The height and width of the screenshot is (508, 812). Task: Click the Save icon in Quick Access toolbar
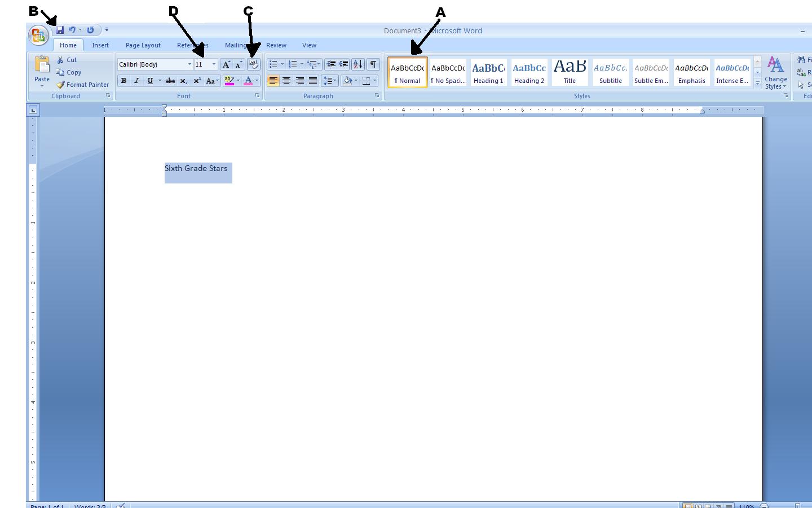tap(60, 30)
